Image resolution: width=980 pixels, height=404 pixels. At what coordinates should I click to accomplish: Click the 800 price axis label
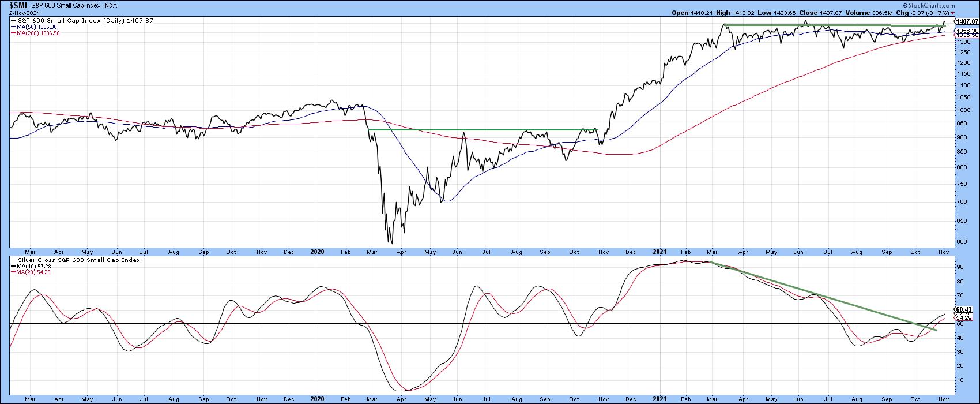pos(961,167)
